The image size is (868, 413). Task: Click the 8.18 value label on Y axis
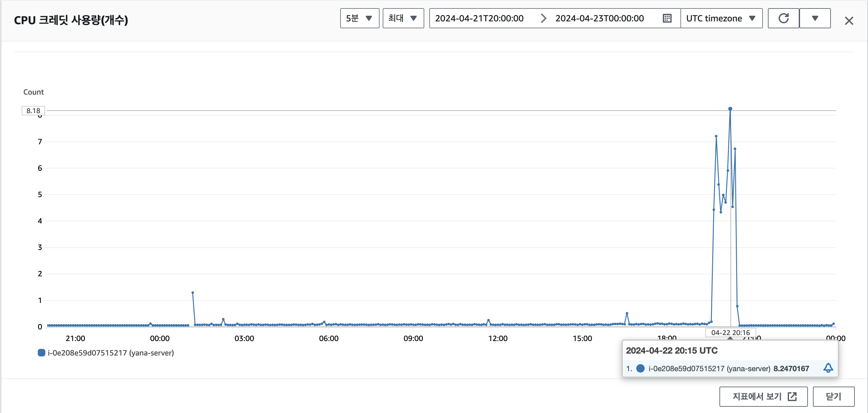[x=33, y=110]
